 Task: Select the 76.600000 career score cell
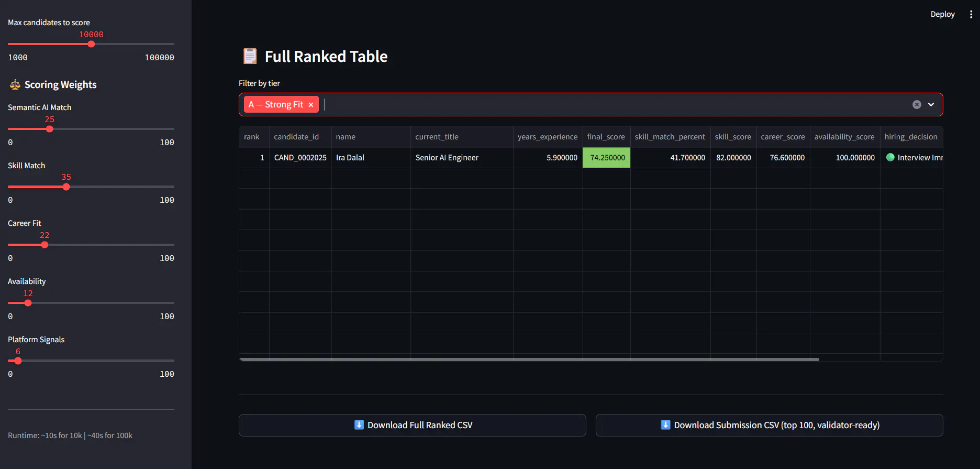[783, 158]
